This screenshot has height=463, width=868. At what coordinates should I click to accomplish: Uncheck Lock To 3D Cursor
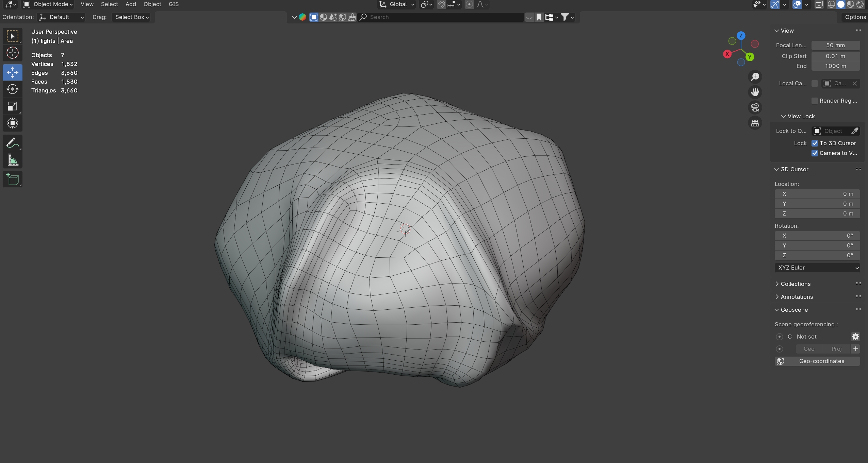coord(815,143)
